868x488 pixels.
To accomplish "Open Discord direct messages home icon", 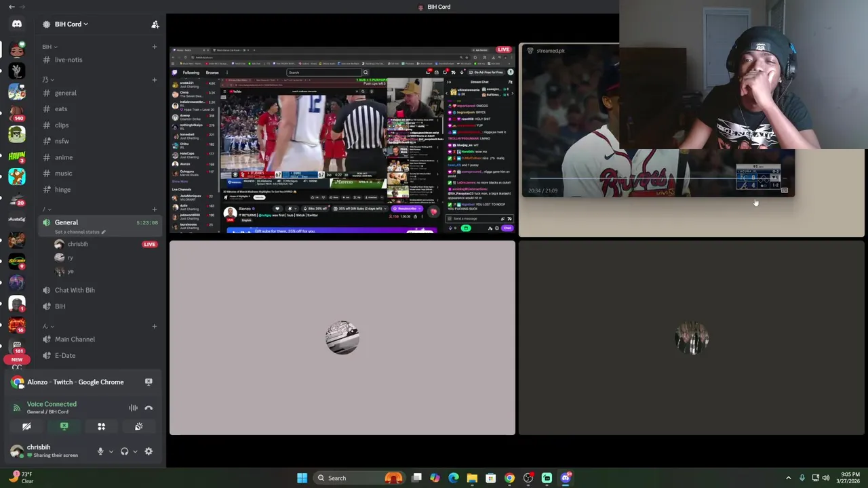I will [x=17, y=24].
